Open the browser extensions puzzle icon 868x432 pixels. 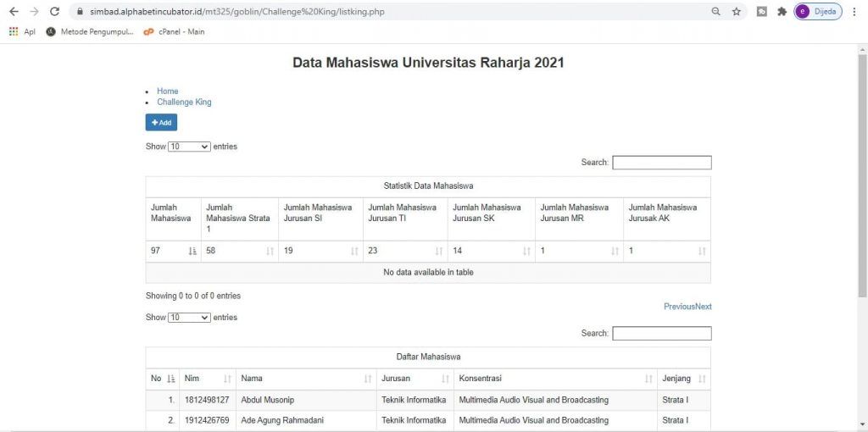(x=782, y=12)
